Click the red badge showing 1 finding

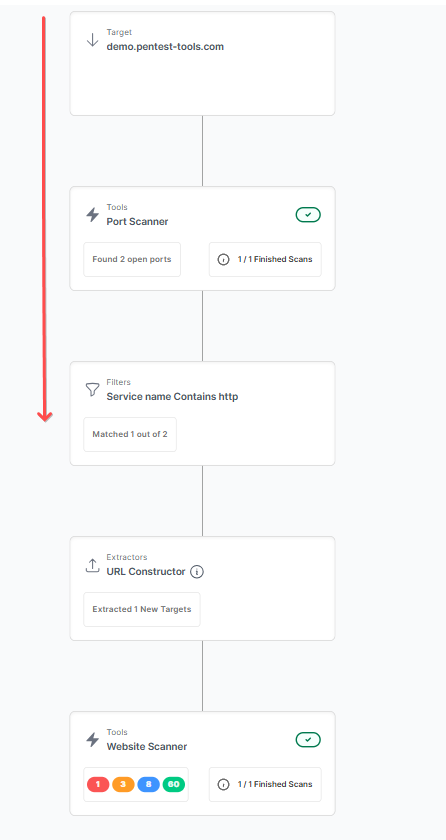(98, 784)
